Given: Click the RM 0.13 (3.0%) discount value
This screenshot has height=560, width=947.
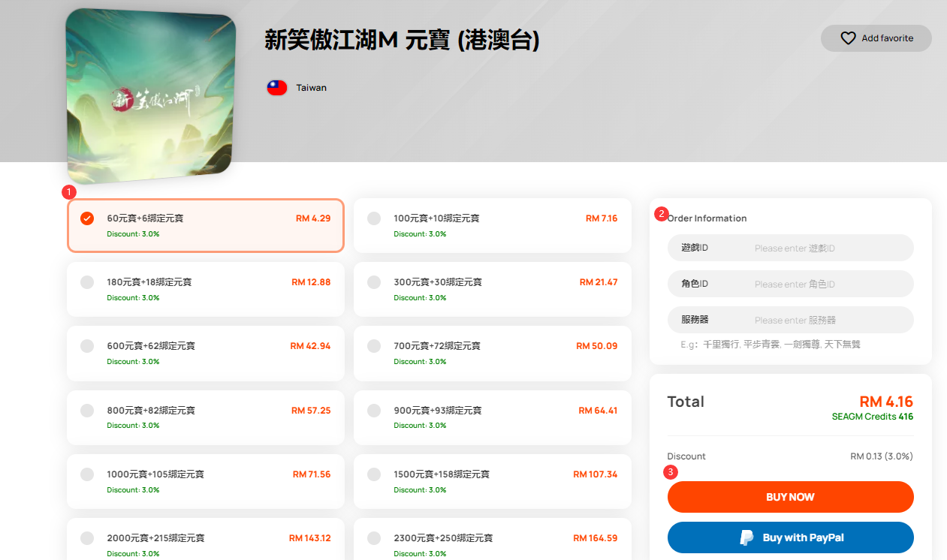Looking at the screenshot, I should tap(882, 456).
